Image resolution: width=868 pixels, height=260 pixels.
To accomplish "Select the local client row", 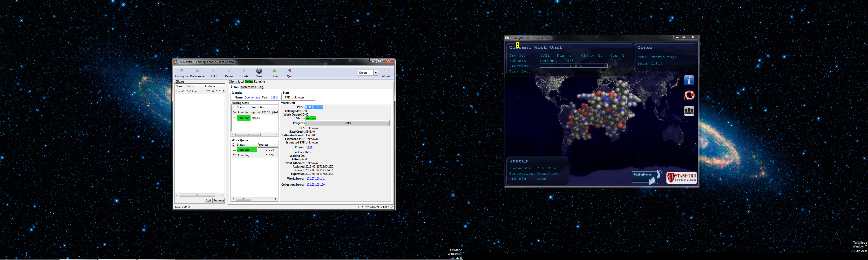I will coord(200,91).
